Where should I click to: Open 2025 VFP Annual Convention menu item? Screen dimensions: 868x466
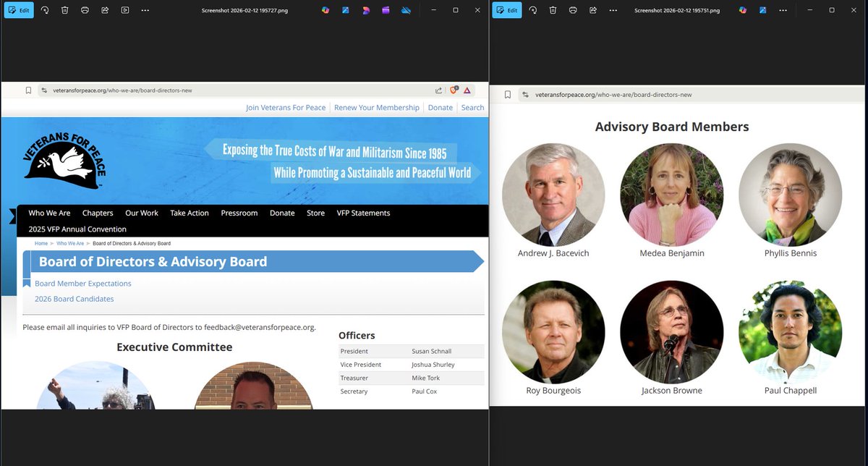(77, 229)
